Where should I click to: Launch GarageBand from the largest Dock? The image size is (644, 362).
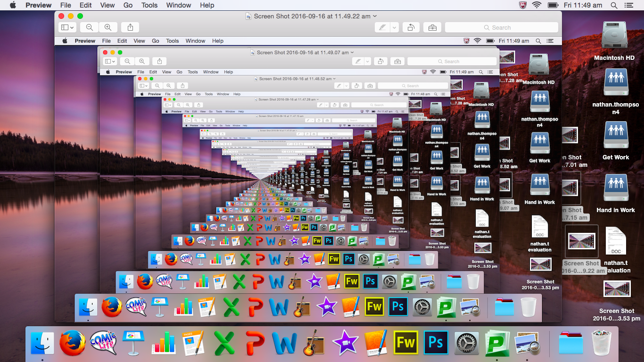tap(315, 343)
